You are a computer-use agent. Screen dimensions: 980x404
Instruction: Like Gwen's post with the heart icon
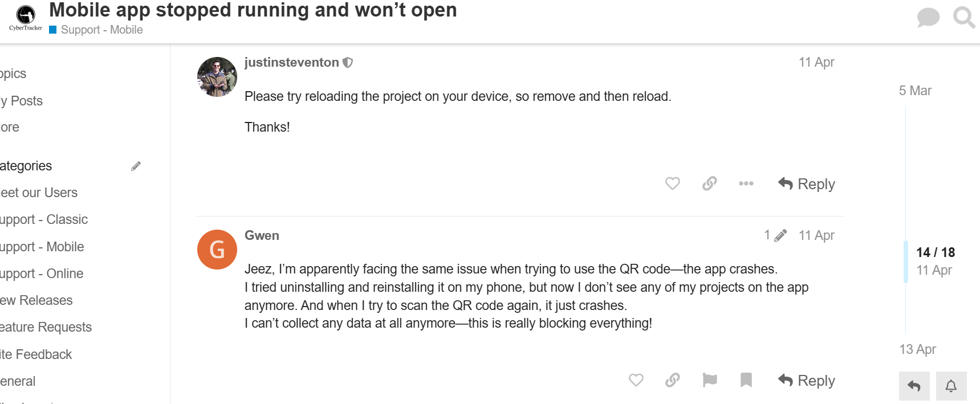click(636, 380)
